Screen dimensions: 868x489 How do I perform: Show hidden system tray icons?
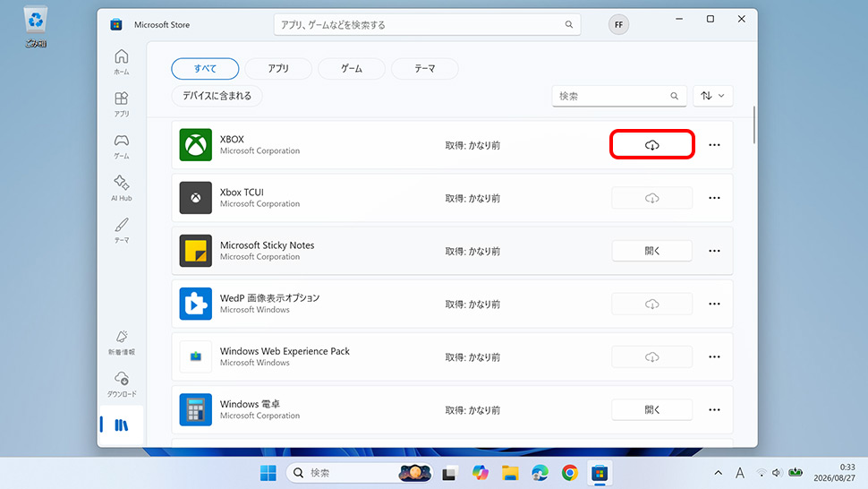[718, 473]
